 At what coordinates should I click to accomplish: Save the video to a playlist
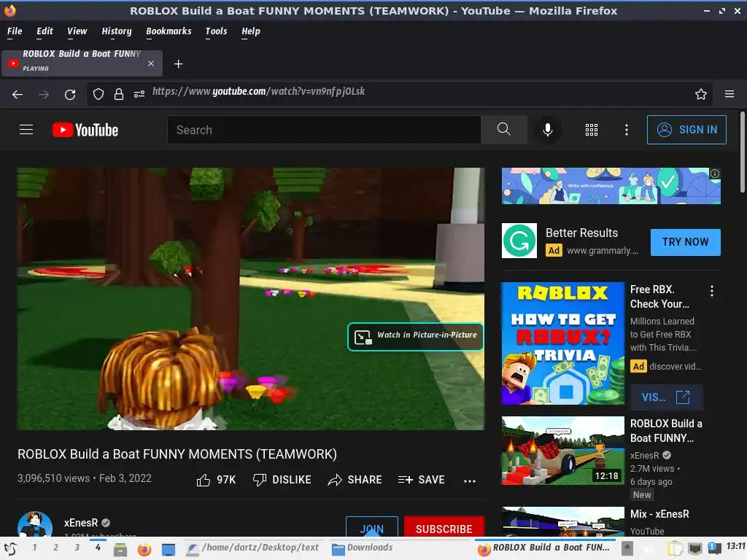pos(421,480)
